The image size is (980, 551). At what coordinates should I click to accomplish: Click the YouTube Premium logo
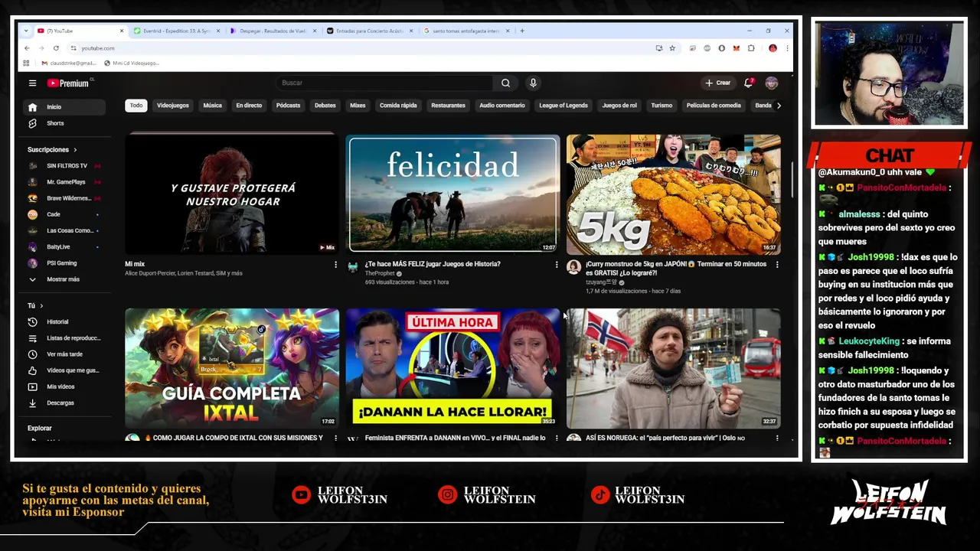coord(68,83)
